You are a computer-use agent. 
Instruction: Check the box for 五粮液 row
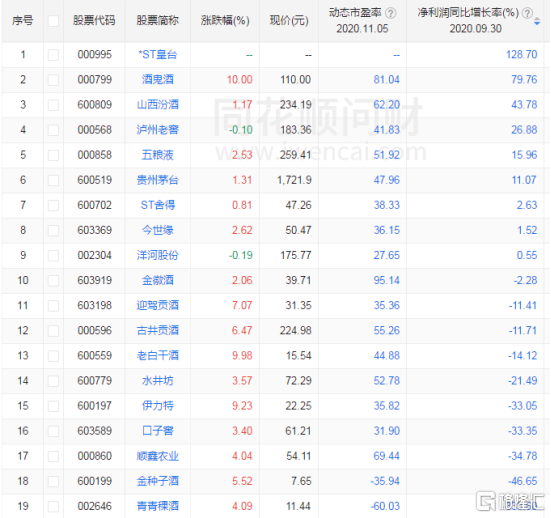pos(53,155)
